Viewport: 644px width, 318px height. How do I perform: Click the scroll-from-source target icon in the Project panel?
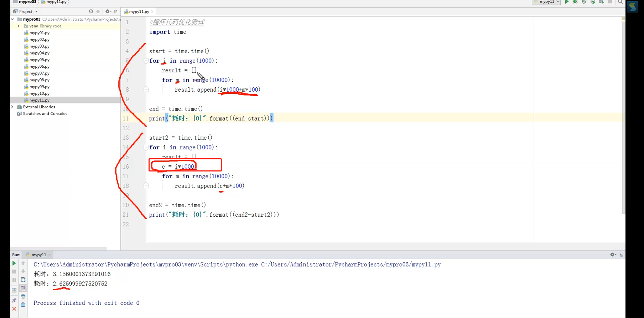pos(91,11)
